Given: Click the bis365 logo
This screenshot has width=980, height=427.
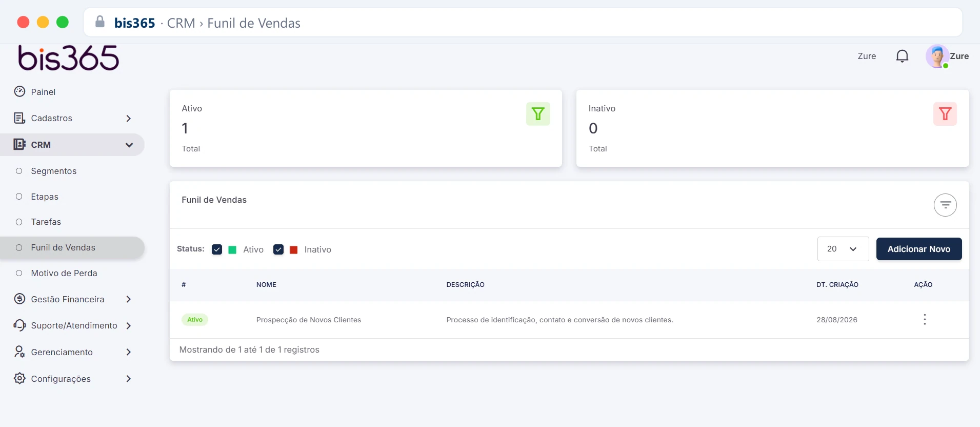Looking at the screenshot, I should 69,58.
